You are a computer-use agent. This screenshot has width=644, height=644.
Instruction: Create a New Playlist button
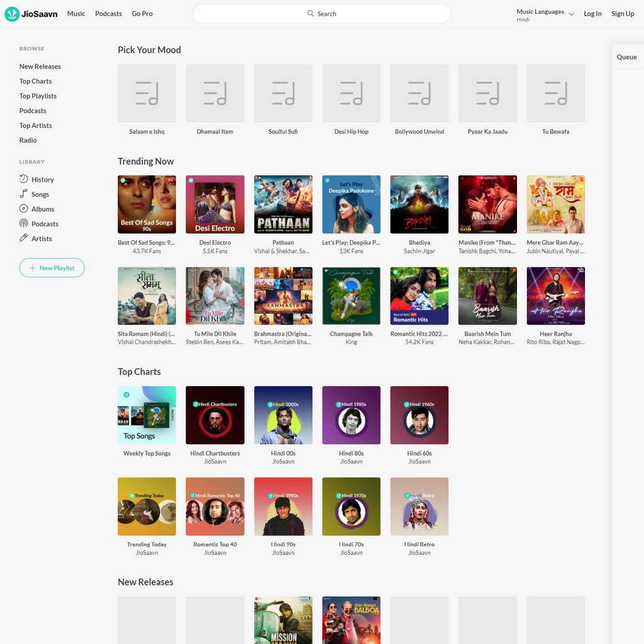tap(52, 268)
